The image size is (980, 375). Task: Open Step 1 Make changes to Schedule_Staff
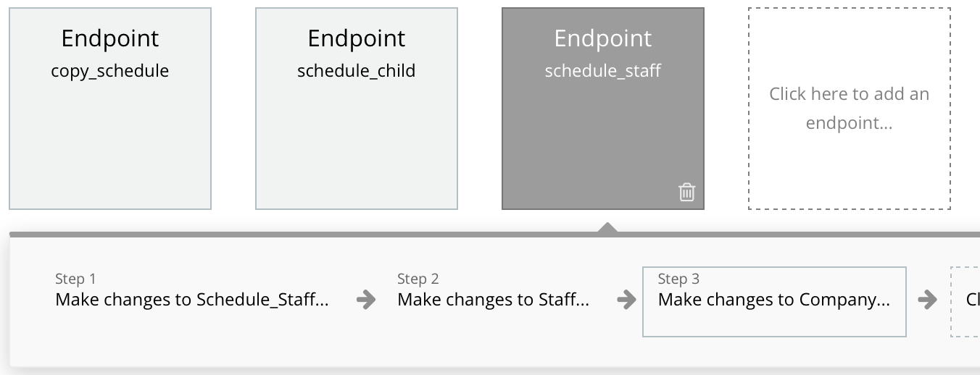tap(192, 291)
